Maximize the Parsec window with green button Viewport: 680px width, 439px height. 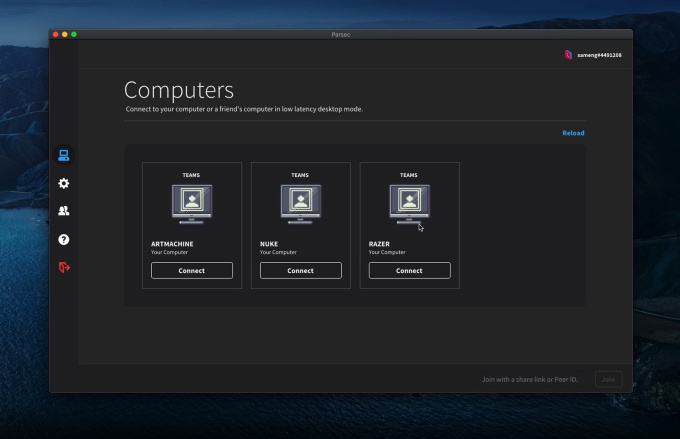pyautogui.click(x=74, y=35)
